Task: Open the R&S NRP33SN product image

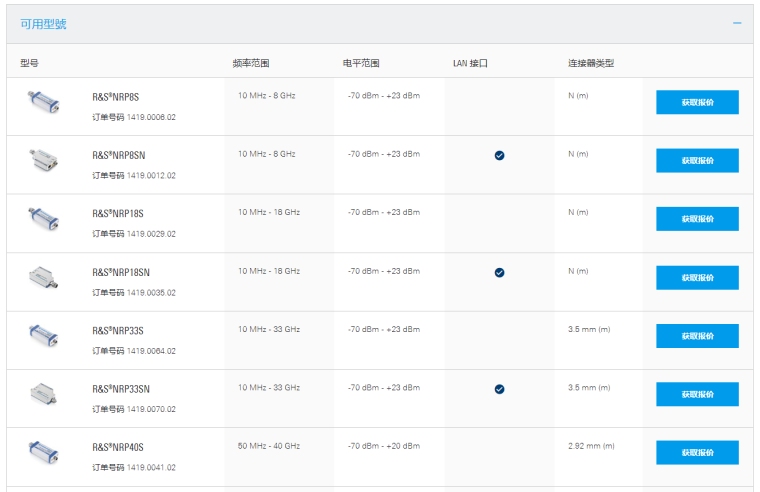Action: (43, 393)
